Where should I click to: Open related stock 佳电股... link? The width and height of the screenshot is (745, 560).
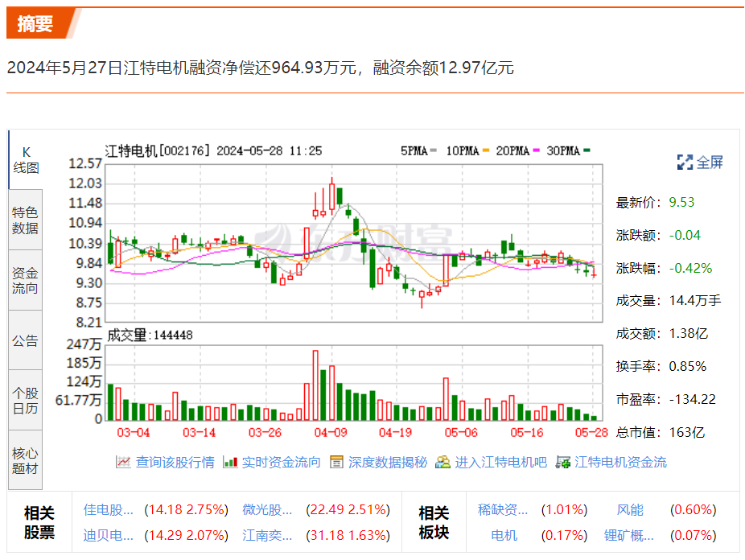tap(109, 509)
